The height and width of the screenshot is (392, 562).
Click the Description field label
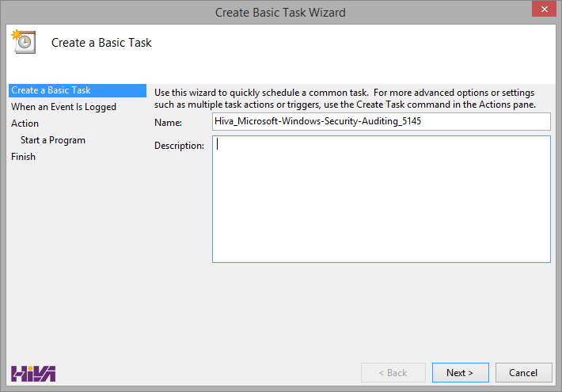pyautogui.click(x=179, y=146)
